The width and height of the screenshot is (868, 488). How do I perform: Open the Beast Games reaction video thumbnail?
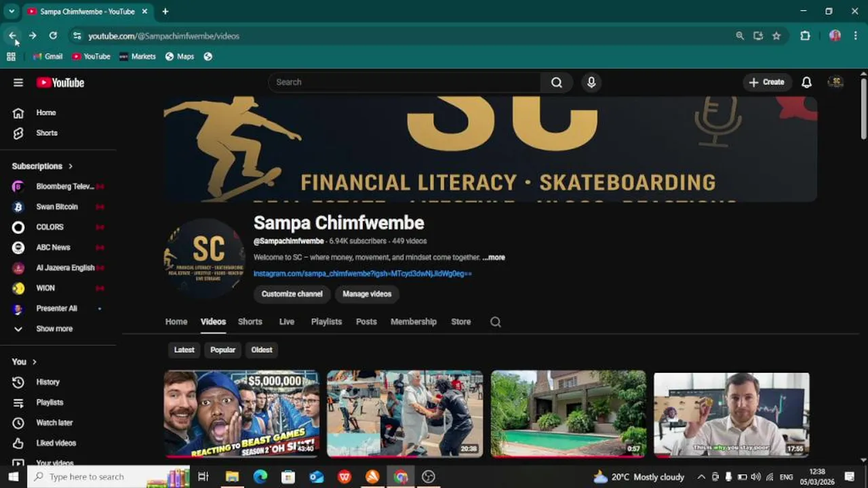pos(241,413)
